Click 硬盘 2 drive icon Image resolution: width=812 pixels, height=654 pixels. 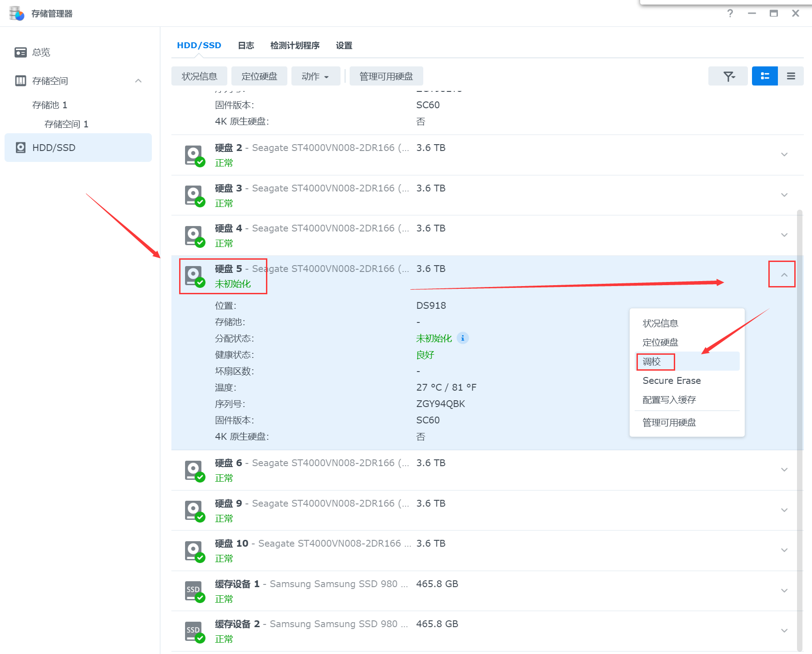point(194,155)
